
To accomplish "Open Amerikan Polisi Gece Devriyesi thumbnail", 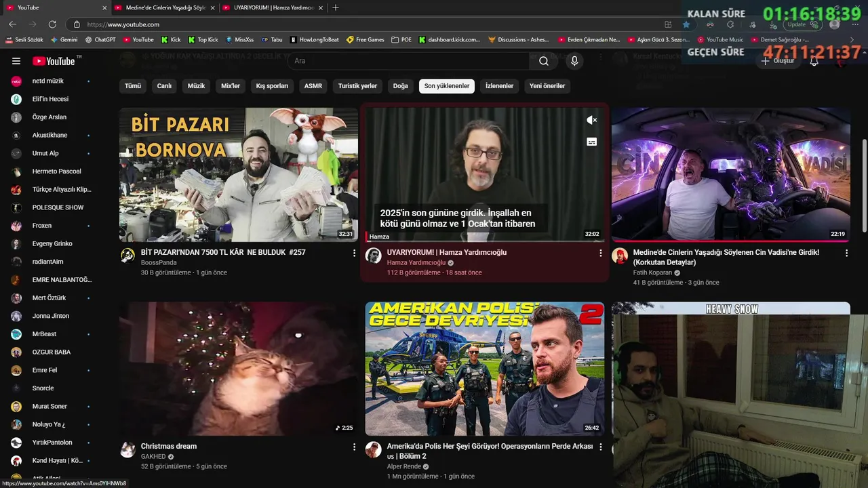I will [x=485, y=368].
